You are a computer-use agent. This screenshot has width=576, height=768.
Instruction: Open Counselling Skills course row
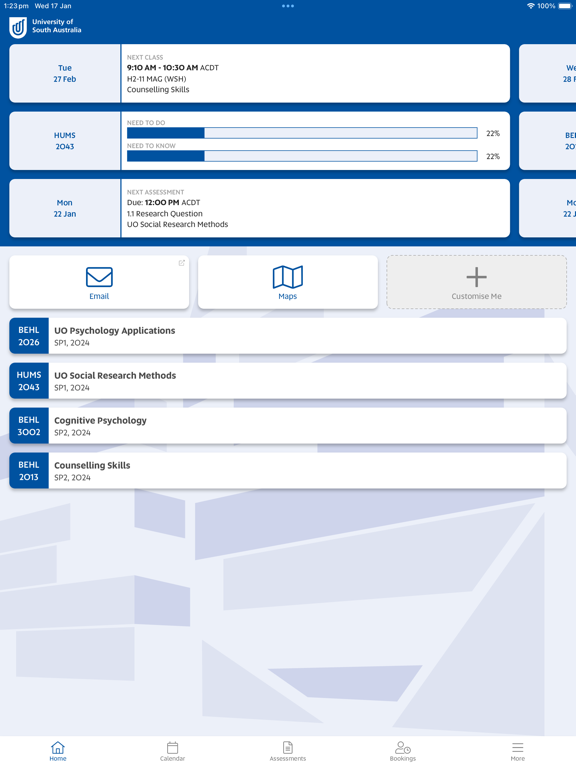pyautogui.click(x=288, y=471)
